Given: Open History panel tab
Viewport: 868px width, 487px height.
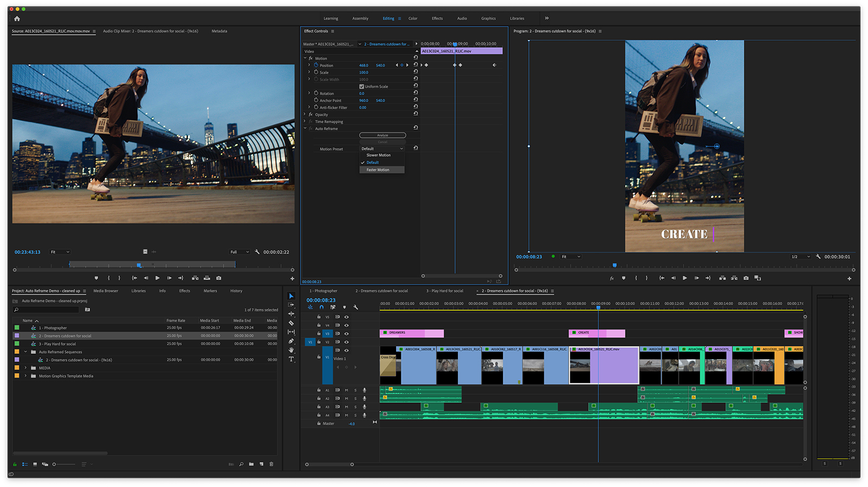Looking at the screenshot, I should [x=236, y=291].
